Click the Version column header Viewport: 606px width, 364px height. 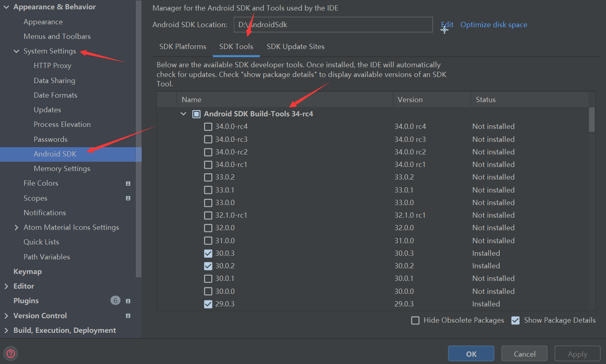pos(432,100)
